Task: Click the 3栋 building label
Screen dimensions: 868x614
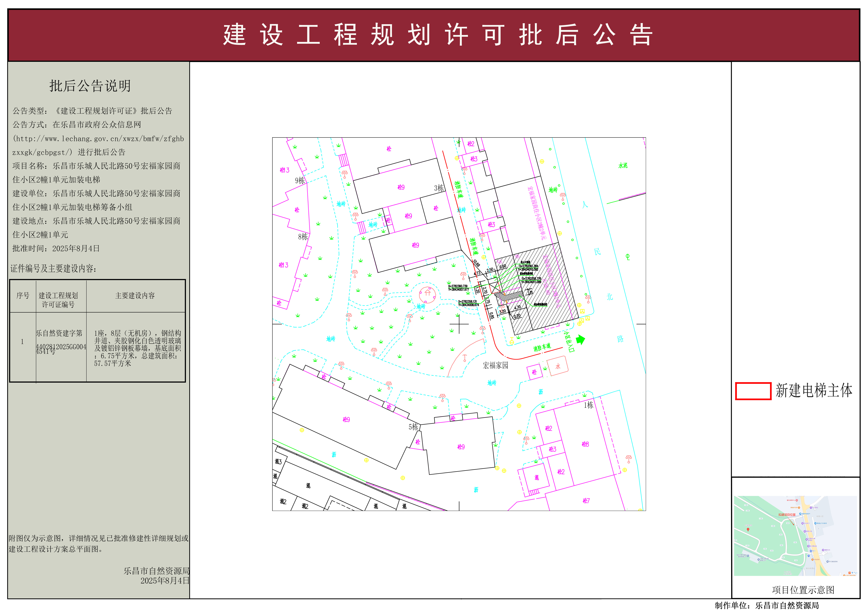Action: tap(439, 188)
